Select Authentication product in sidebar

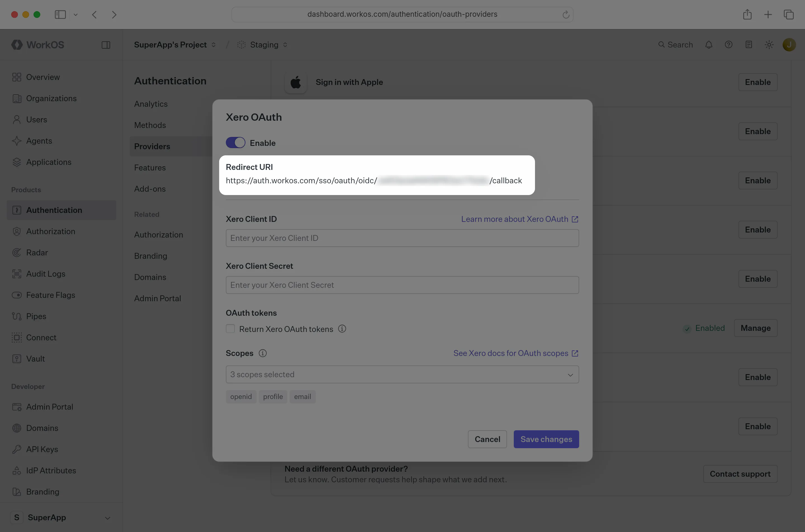point(61,210)
